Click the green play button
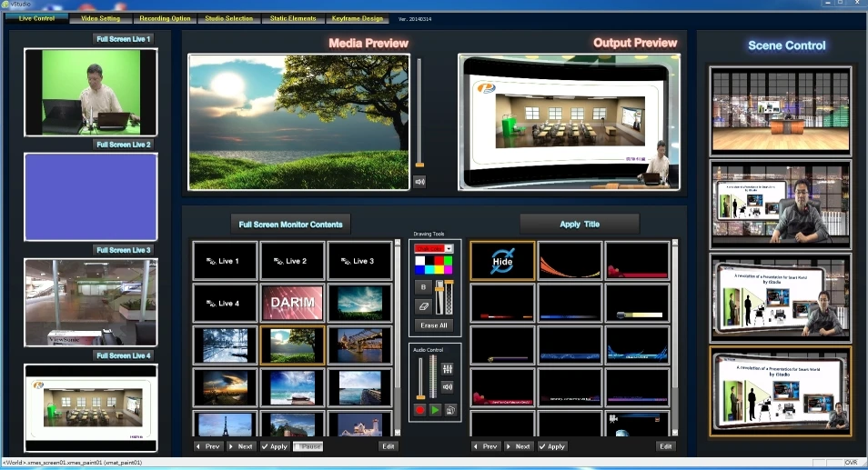This screenshot has width=868, height=470. click(x=435, y=410)
